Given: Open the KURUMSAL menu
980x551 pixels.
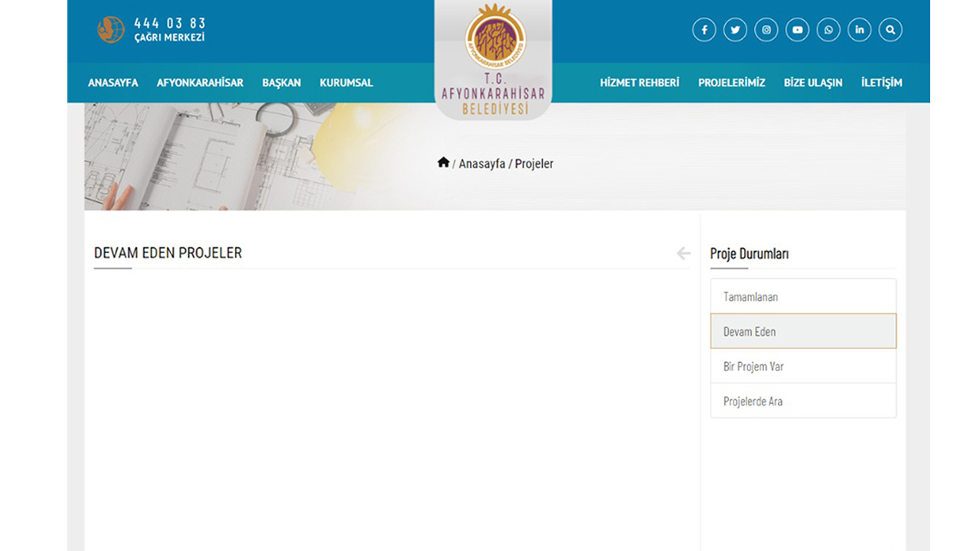Looking at the screenshot, I should tap(346, 83).
